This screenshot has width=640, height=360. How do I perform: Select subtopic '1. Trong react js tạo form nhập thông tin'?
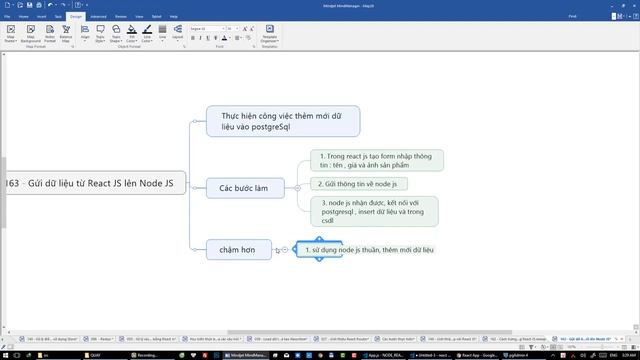click(377, 160)
